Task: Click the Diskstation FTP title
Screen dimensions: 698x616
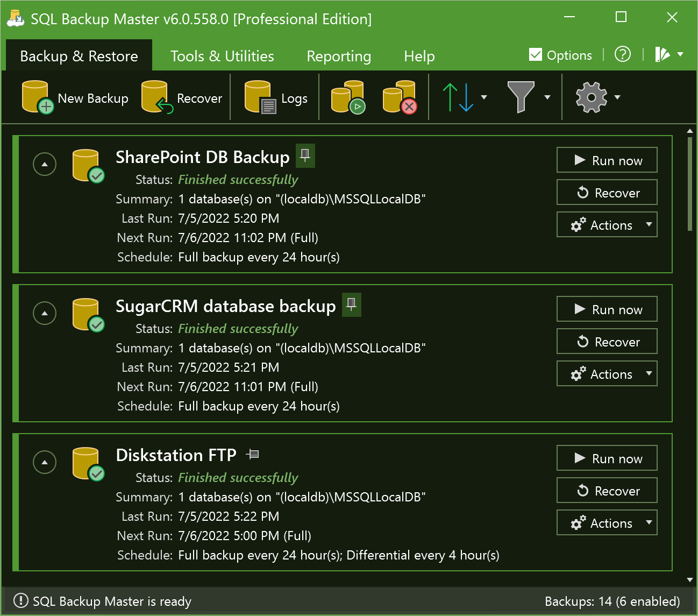Action: coord(176,455)
